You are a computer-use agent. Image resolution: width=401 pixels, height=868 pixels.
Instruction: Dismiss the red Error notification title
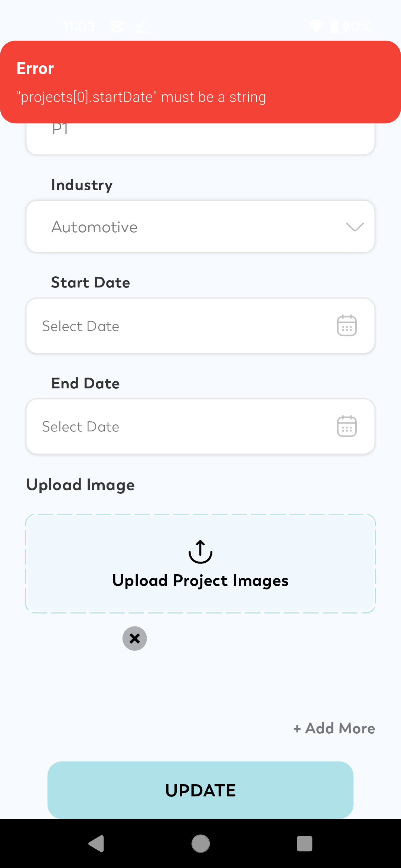(x=35, y=69)
